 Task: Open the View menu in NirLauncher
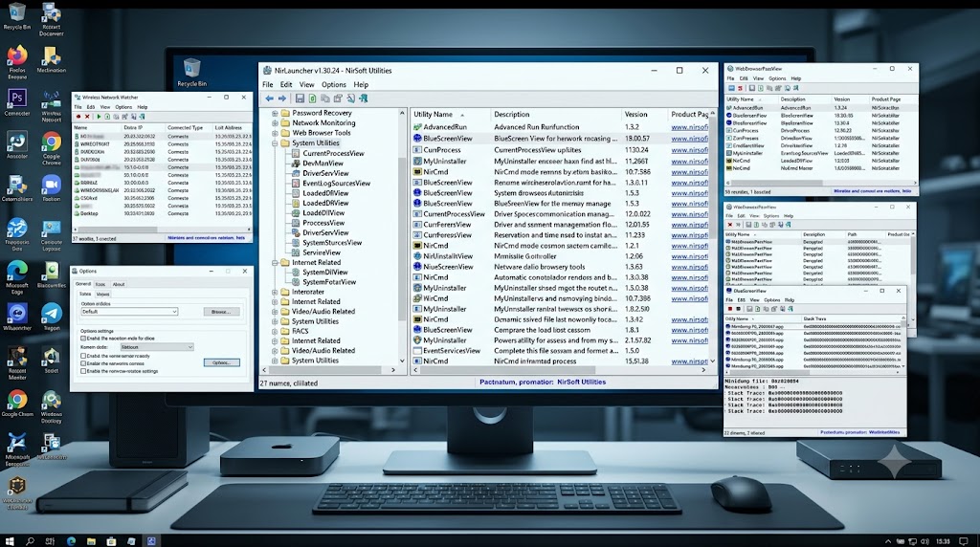[x=306, y=84]
